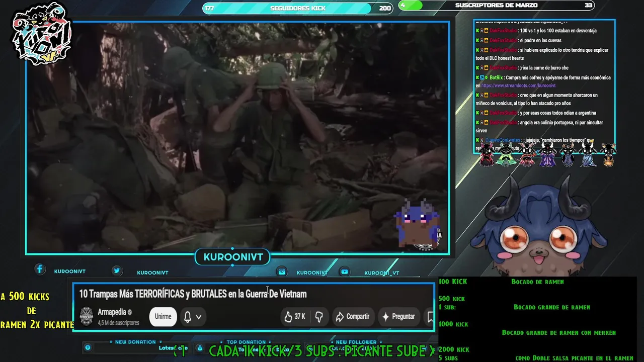
Task: Click chat message 'angola era colinia portugesa'
Action: 539,127
